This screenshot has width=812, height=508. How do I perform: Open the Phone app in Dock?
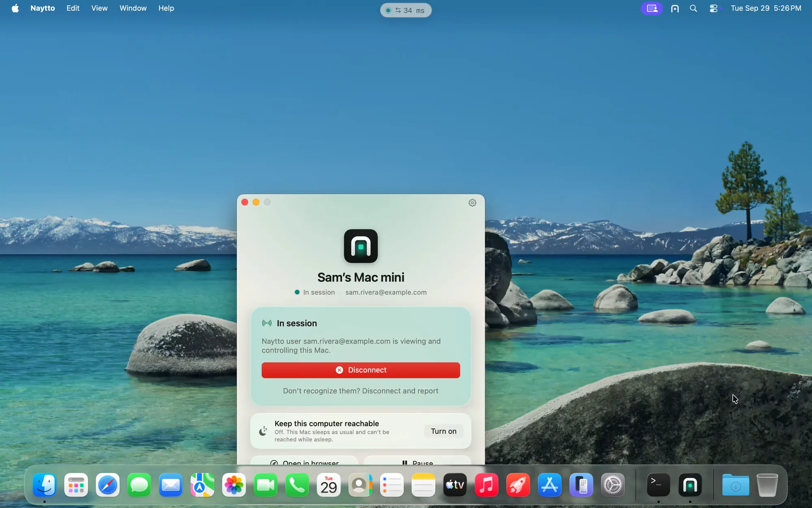pyautogui.click(x=297, y=485)
